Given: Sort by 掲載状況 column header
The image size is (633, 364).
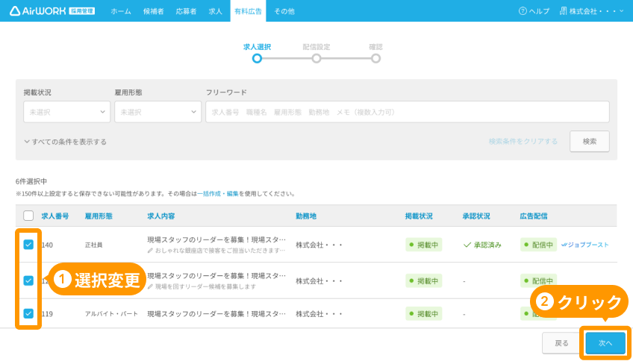Looking at the screenshot, I should tap(419, 216).
